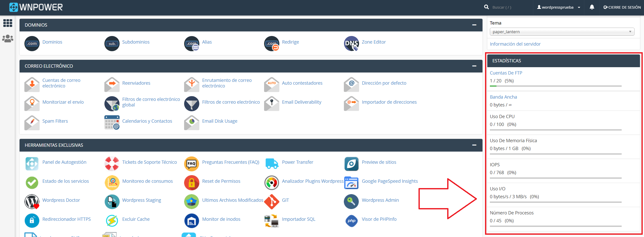This screenshot has width=644, height=237.
Task: Open Wordpress Admin link
Action: tap(380, 200)
